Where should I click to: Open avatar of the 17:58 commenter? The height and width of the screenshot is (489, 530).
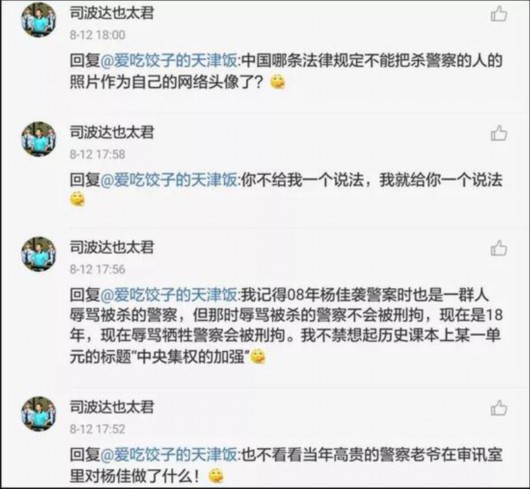click(x=39, y=139)
